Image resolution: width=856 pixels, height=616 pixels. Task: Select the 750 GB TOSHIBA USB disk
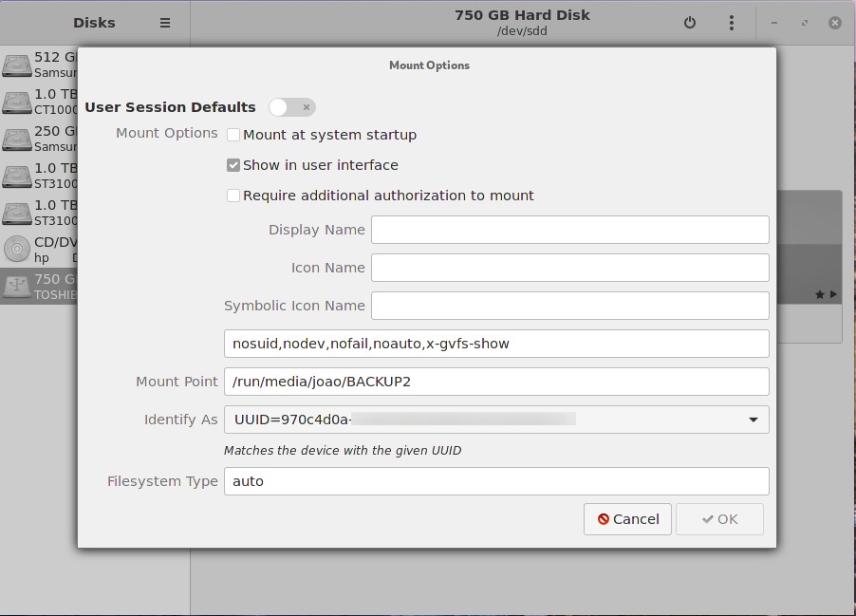click(x=39, y=286)
